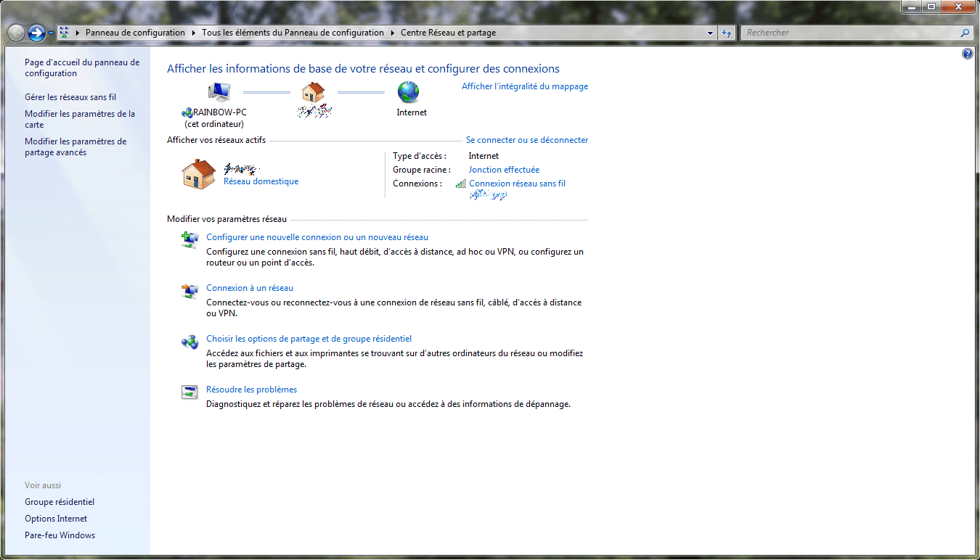The height and width of the screenshot is (560, 980).
Task: Expand arrow after Panneau de configuration
Action: [194, 33]
